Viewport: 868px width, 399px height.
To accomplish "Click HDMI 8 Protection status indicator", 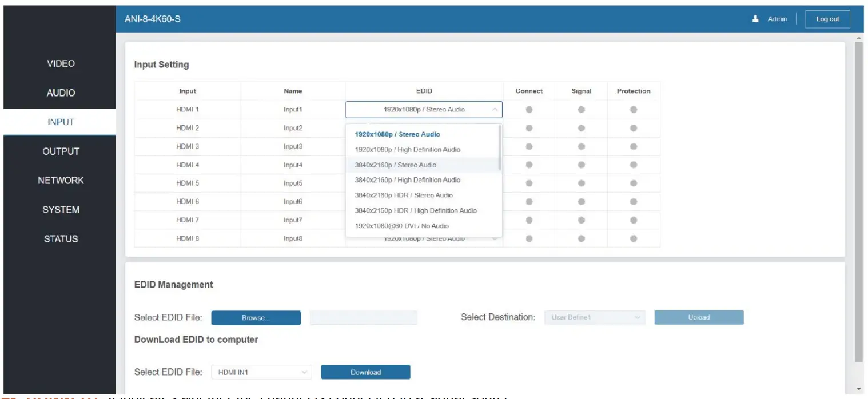I will pyautogui.click(x=634, y=238).
